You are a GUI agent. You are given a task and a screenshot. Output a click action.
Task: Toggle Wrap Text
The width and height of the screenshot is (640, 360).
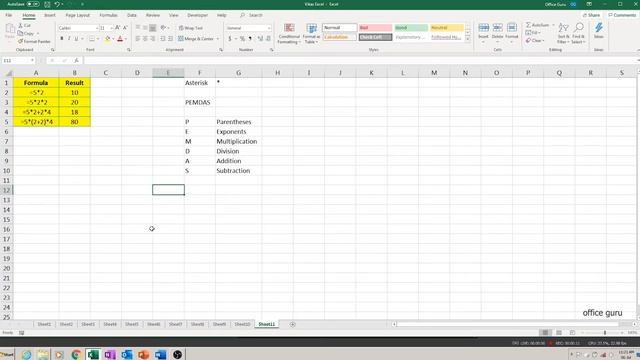191,28
